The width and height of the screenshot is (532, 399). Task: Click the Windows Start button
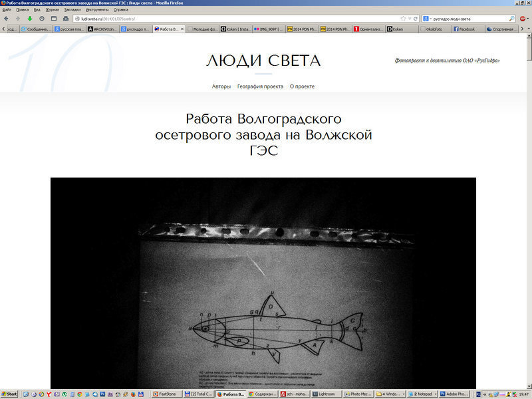pos(9,394)
